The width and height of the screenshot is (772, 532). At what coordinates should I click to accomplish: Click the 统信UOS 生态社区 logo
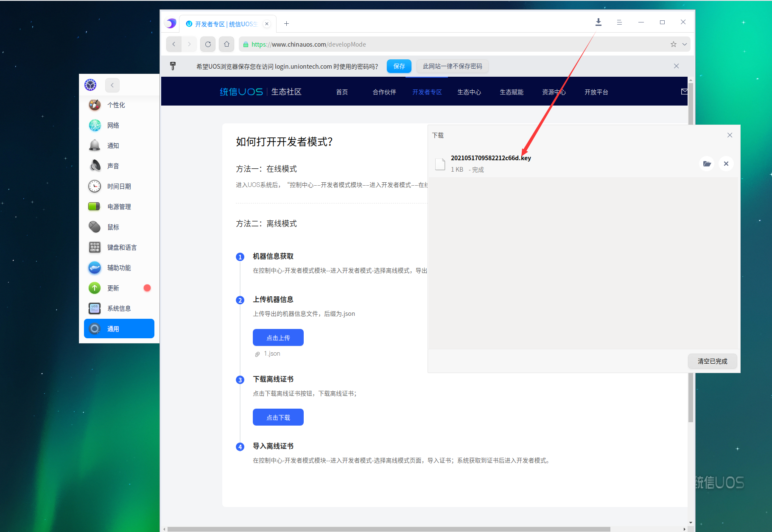point(260,92)
